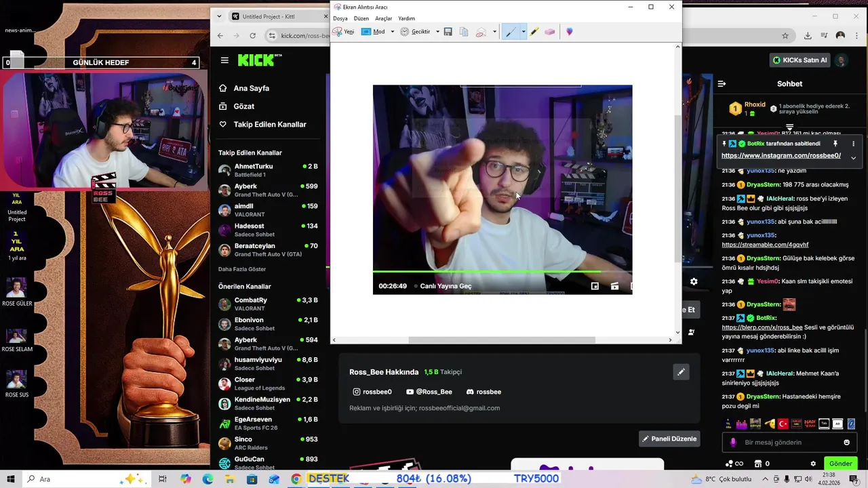Screen dimensions: 868x488
Task: Click the green video progress bar in snip
Action: click(487, 272)
